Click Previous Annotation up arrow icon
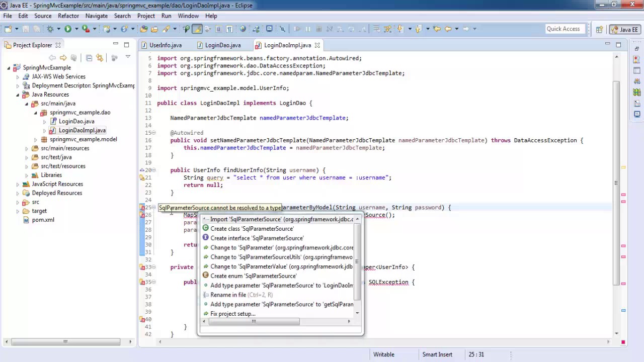Viewport: 644px width, 362px height. (418, 29)
